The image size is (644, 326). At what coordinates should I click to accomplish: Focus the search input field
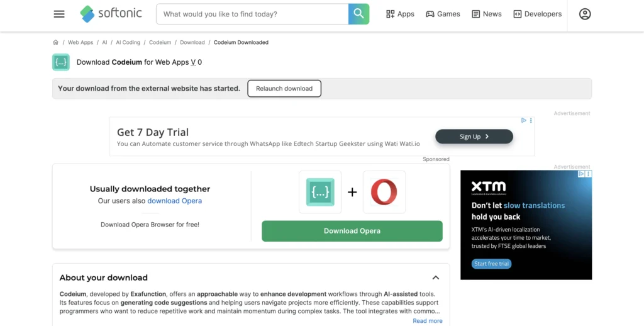[252, 14]
